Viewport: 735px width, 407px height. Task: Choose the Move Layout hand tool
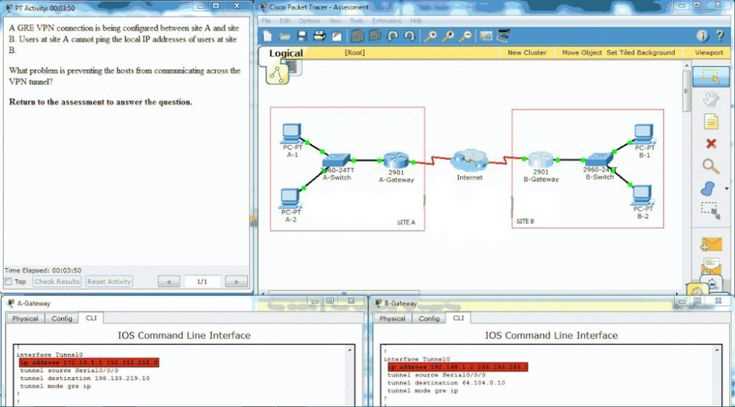[711, 99]
